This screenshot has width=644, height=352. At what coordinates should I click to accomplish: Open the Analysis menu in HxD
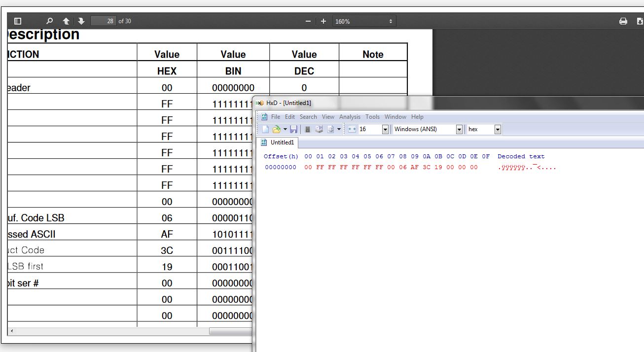point(350,117)
